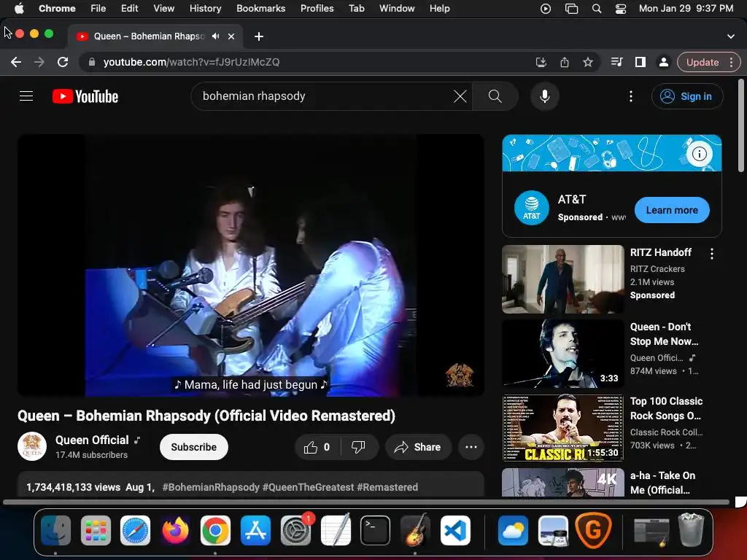Image resolution: width=747 pixels, height=560 pixels.
Task: View site info lock icon
Action: pos(92,63)
